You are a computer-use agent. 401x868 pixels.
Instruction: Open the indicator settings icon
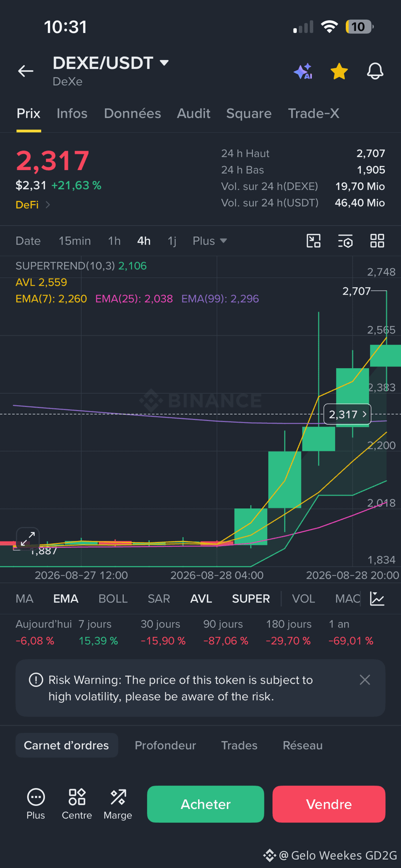(345, 241)
